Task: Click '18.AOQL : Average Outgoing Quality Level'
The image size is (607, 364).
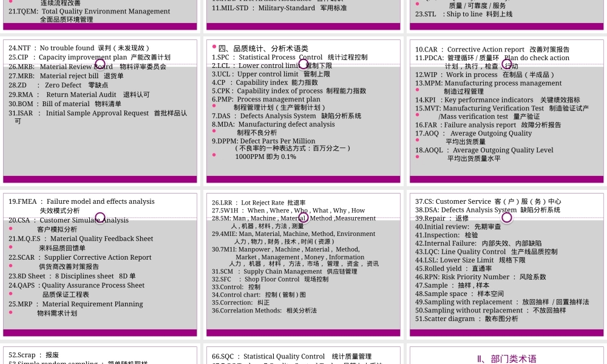Action: coord(484,150)
